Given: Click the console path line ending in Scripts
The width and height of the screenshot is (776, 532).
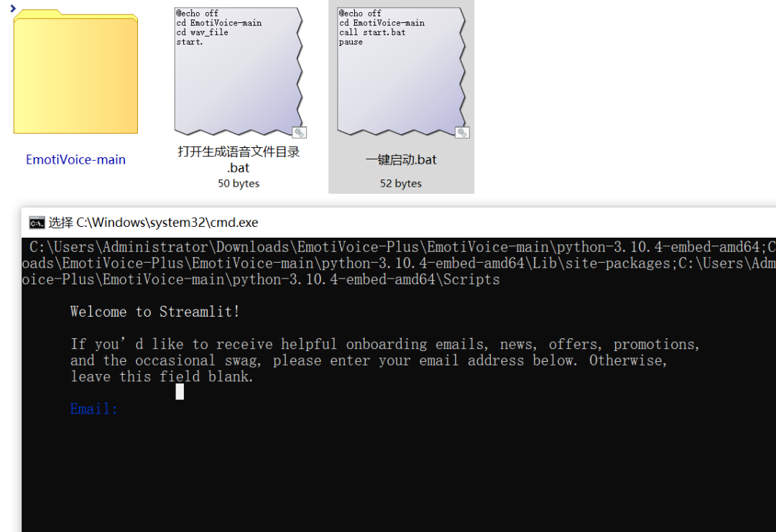Looking at the screenshot, I should [x=261, y=279].
